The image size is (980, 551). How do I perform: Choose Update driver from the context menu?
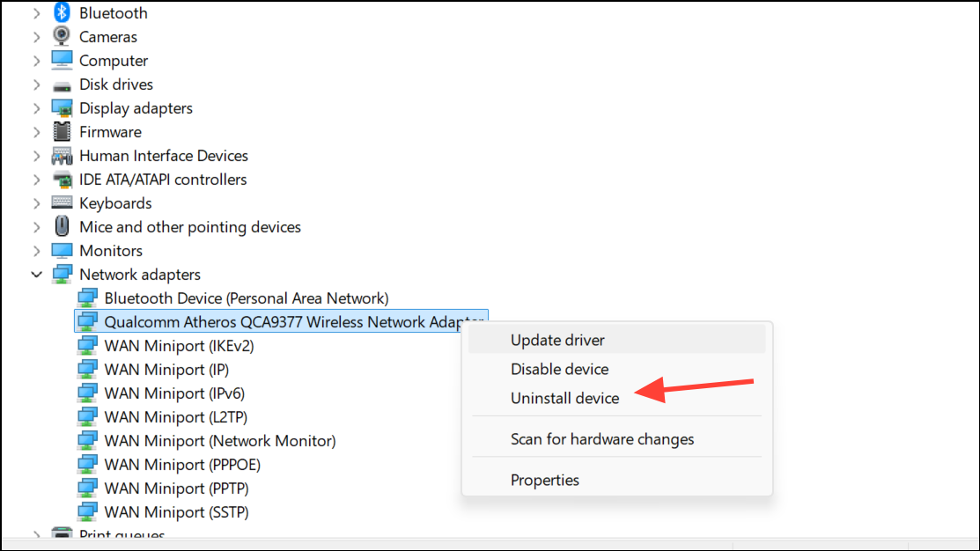point(557,340)
